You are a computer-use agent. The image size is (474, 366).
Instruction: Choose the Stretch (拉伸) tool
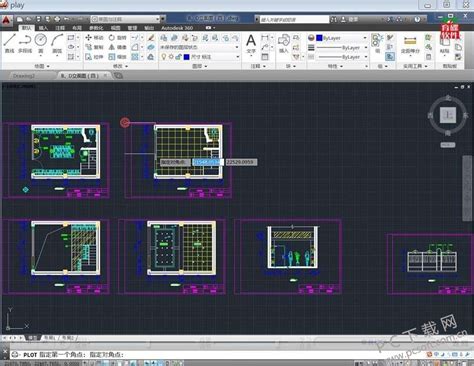coord(94,57)
